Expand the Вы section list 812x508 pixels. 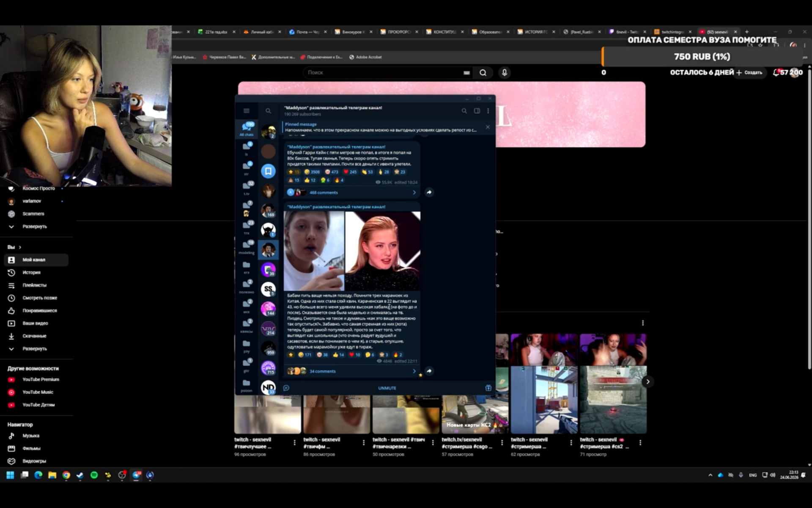[36, 349]
